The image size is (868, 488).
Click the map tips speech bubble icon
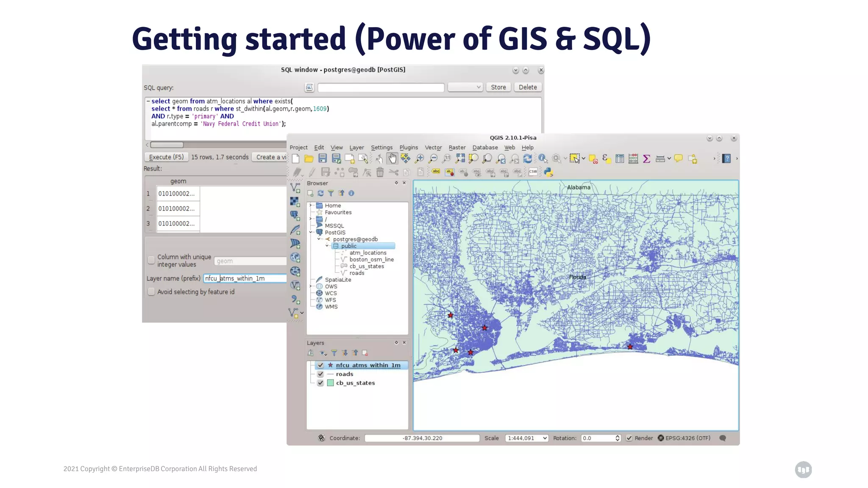click(x=679, y=158)
